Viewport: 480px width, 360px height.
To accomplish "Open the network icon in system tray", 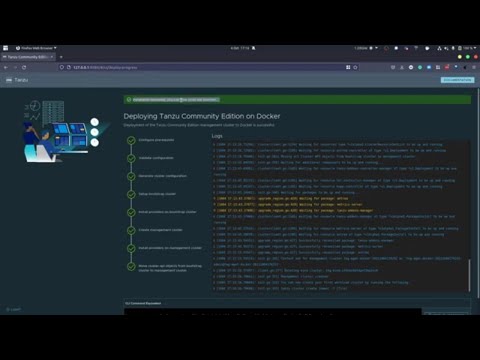I will coord(439,48).
